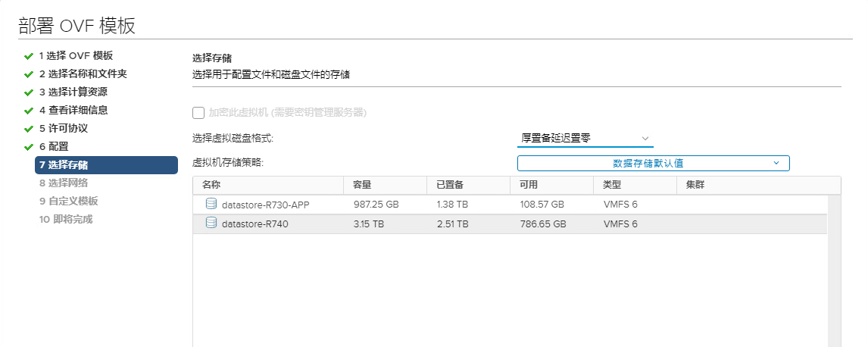Click the datastore-R730-APP database icon
This screenshot has height=347, width=868.
tap(211, 205)
